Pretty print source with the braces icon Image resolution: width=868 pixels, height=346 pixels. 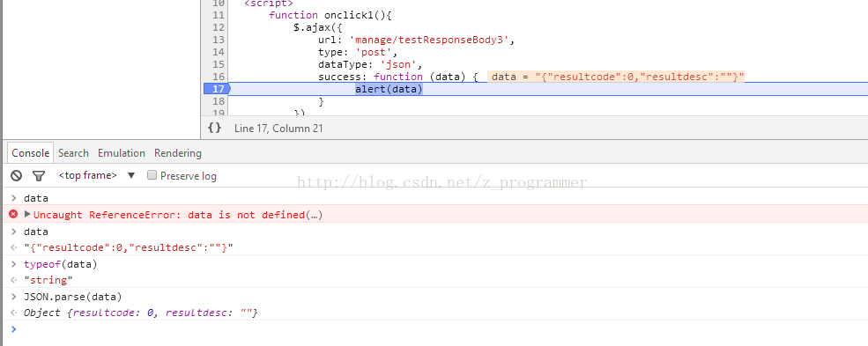[214, 128]
